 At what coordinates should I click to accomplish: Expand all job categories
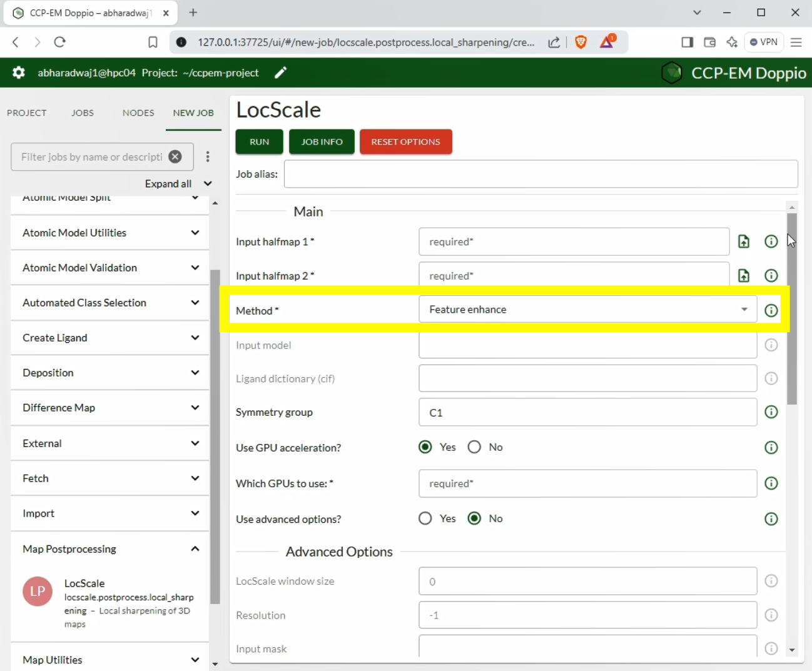178,184
